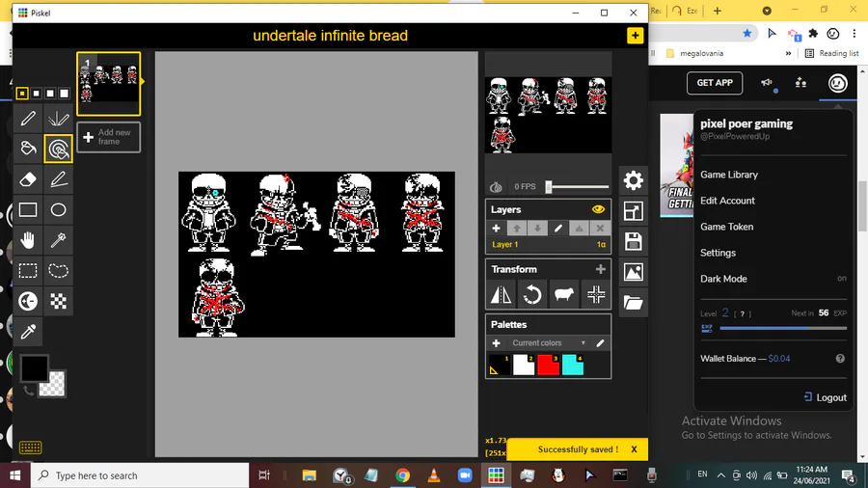Select the Shape selection wand tool
The height and width of the screenshot is (488, 868).
pos(58,240)
